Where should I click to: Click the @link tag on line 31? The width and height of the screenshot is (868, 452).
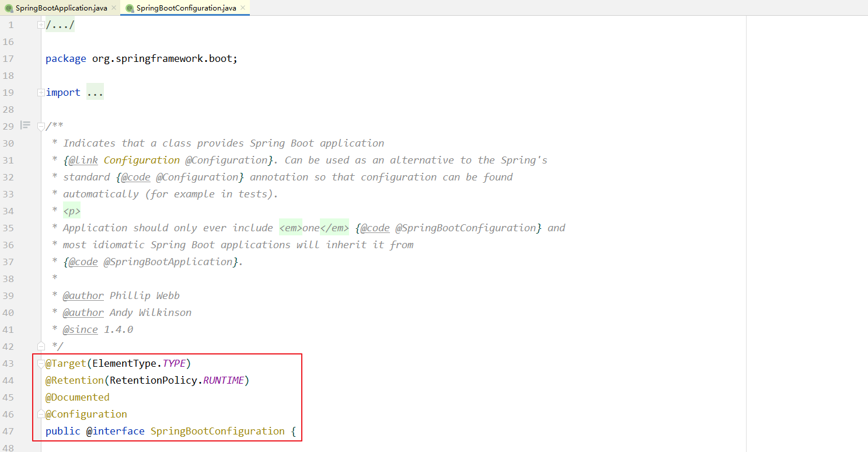[83, 160]
